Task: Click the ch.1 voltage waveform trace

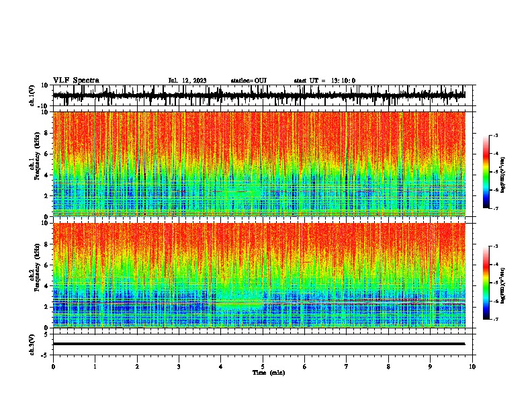Action: click(x=259, y=95)
